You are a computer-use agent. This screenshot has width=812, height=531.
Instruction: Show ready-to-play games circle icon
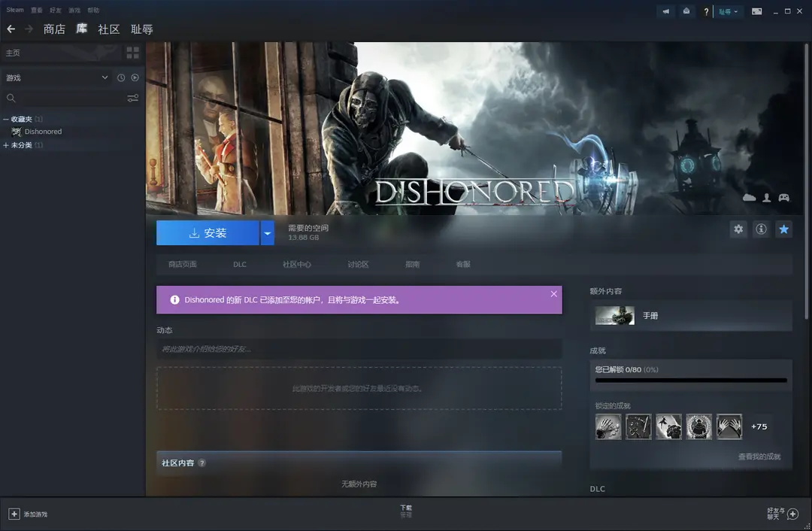[135, 77]
